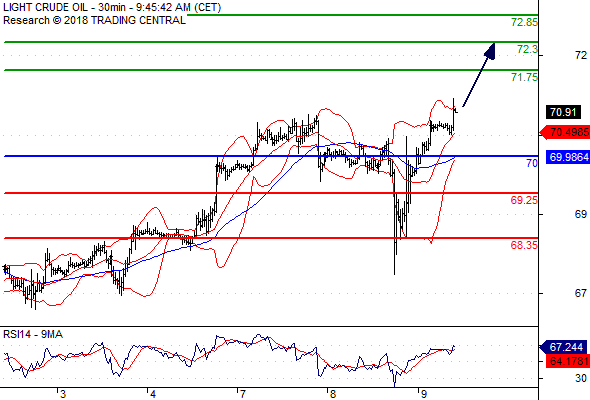Click the price axis label 67

[581, 293]
